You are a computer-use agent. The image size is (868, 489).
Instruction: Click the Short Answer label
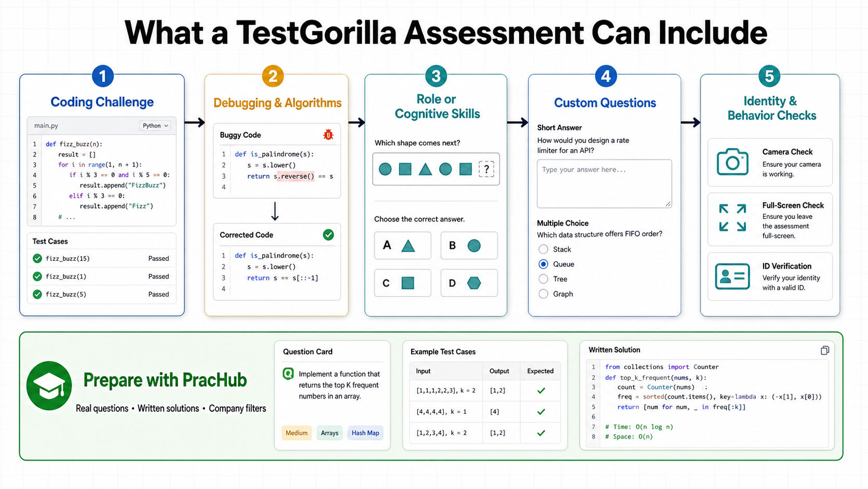(559, 128)
